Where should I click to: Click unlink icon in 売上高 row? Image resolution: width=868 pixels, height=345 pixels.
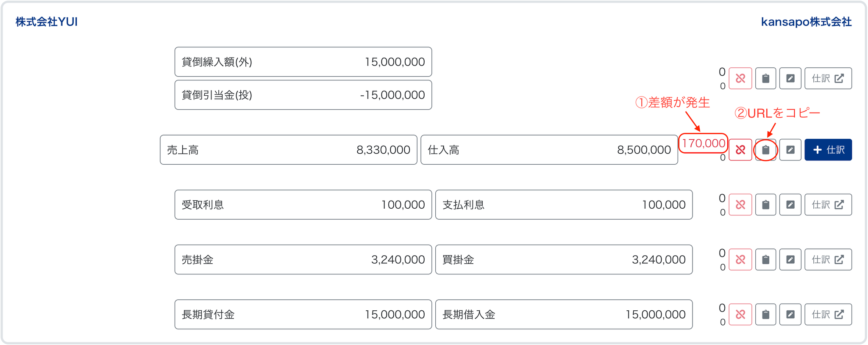[x=740, y=150]
